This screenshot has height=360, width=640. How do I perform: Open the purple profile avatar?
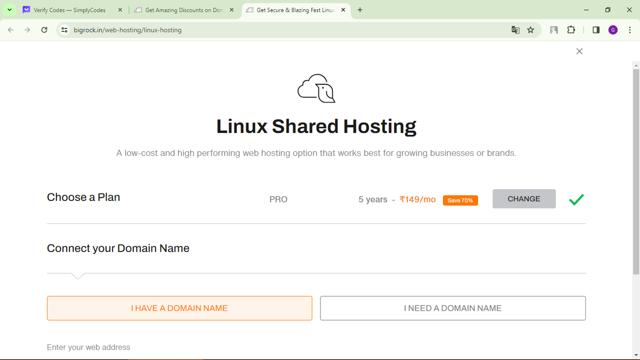pyautogui.click(x=613, y=30)
